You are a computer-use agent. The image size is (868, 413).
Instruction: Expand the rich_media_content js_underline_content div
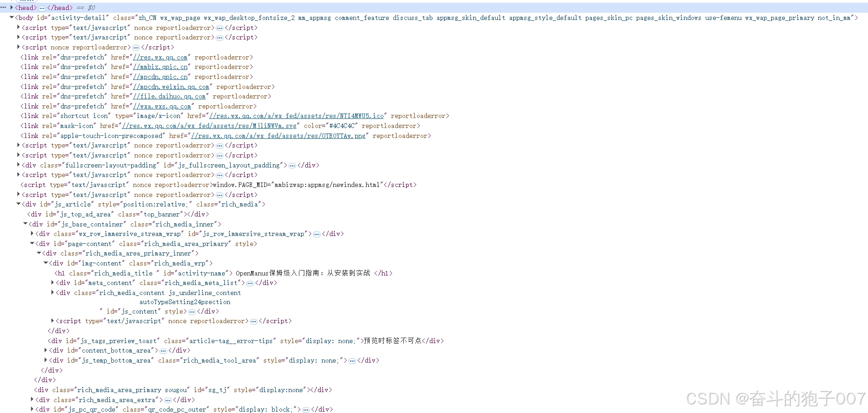[52, 292]
